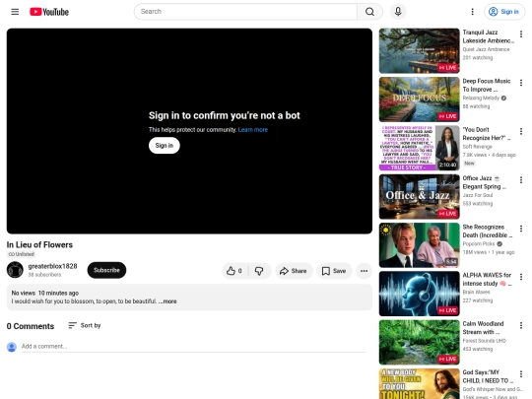Open the Learn more link
Image resolution: width=532 pixels, height=399 pixels.
click(253, 130)
